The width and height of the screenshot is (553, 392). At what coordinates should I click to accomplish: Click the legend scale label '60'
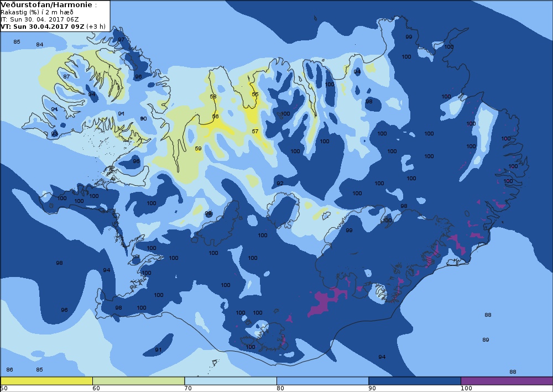(96, 389)
